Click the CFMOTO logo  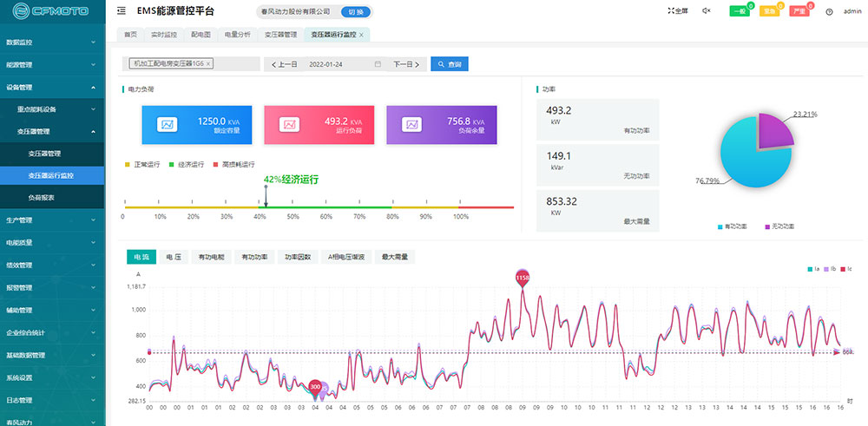tap(51, 10)
